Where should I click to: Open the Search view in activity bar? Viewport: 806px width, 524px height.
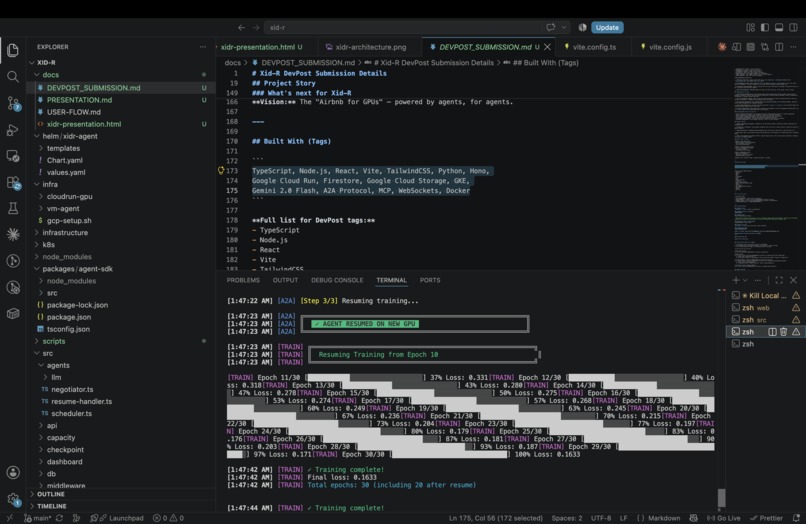[13, 77]
